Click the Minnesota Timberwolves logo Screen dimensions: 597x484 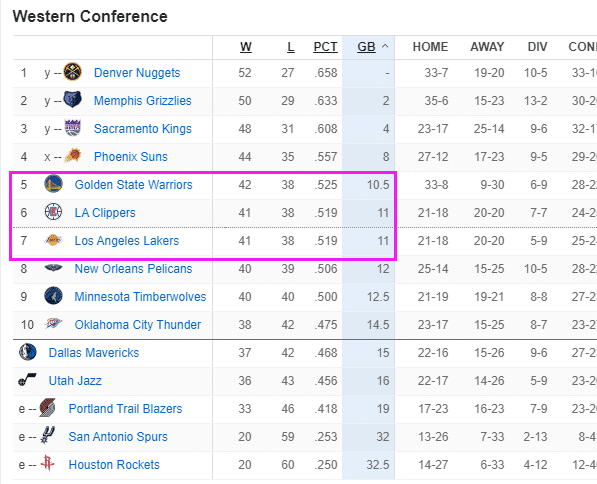[x=53, y=296]
